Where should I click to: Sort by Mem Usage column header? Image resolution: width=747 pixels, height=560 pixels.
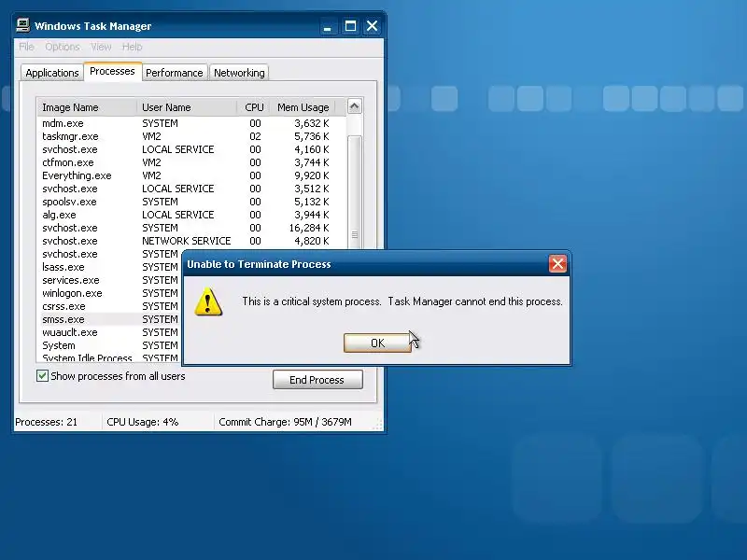click(x=303, y=107)
